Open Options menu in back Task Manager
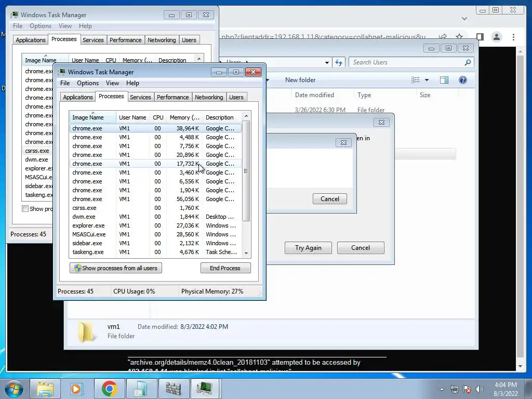532x399 pixels. pyautogui.click(x=41, y=26)
